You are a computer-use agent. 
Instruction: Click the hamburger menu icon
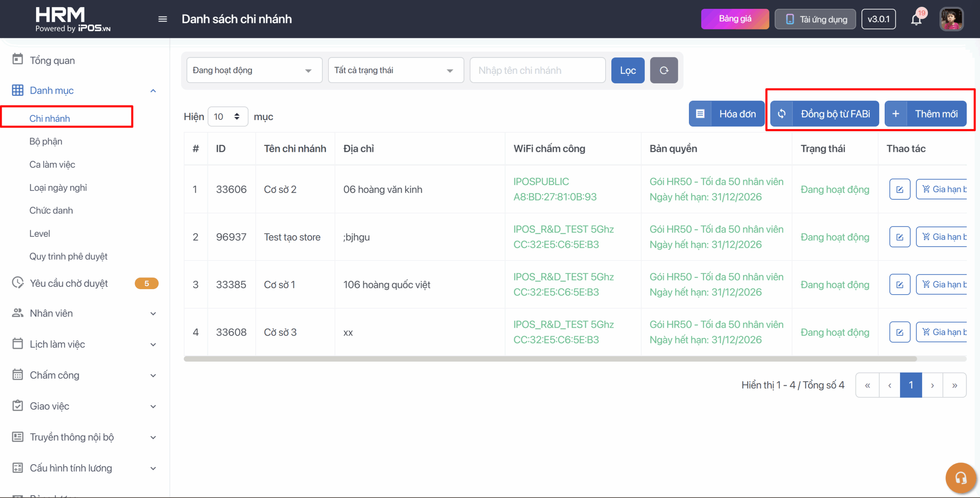[162, 19]
